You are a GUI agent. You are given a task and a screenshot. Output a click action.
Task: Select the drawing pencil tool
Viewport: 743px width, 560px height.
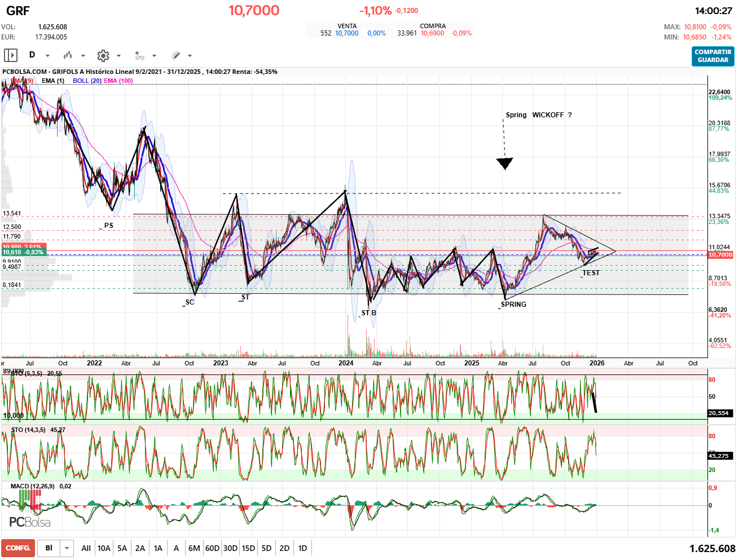[x=175, y=55]
